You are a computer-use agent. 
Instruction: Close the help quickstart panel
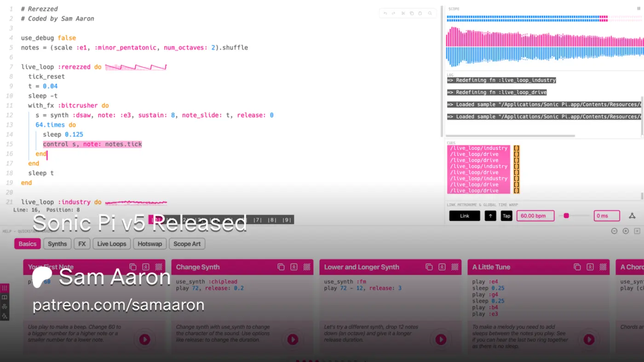(x=637, y=231)
